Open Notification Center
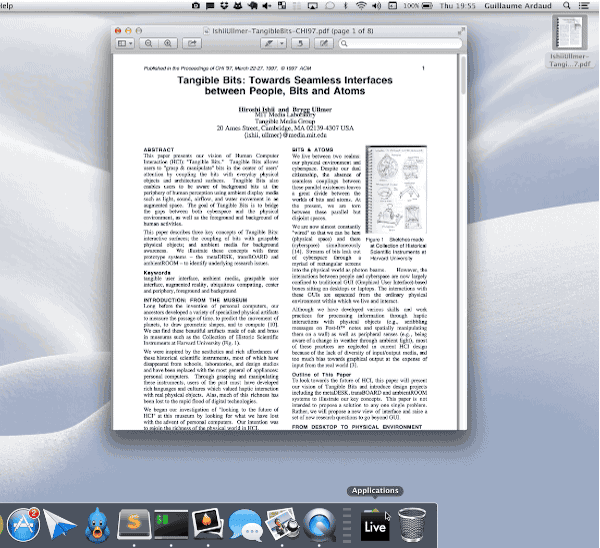Image resolution: width=600 pixels, height=548 pixels. [584, 6]
